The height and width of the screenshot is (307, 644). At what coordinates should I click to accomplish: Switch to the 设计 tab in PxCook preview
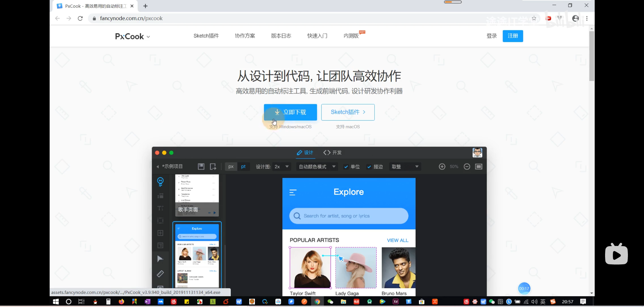(x=305, y=152)
